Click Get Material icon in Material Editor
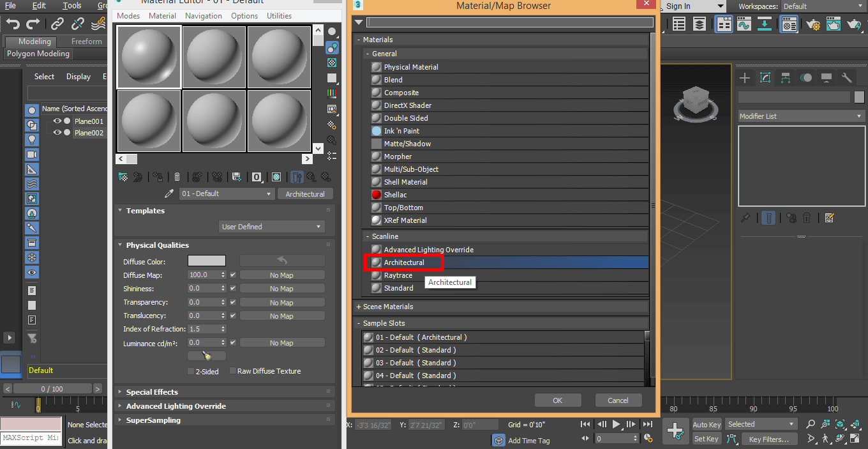Screen dimensions: 868x449 pyautogui.click(x=123, y=177)
